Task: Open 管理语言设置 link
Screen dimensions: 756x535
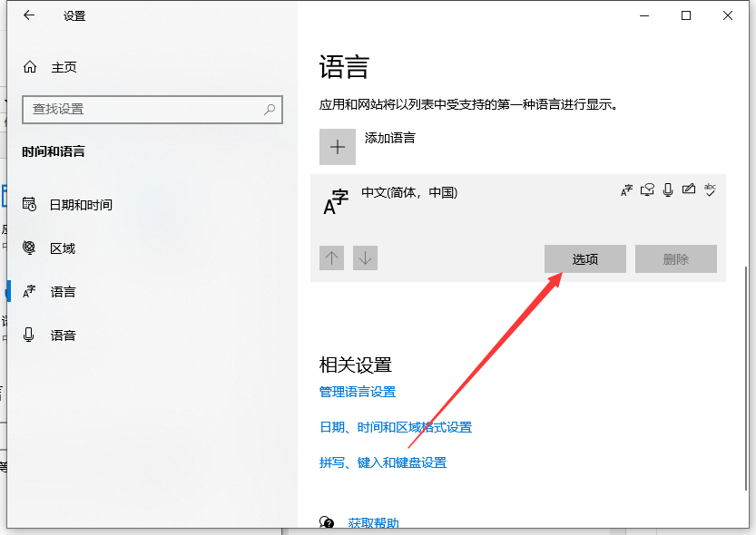Action: click(356, 392)
